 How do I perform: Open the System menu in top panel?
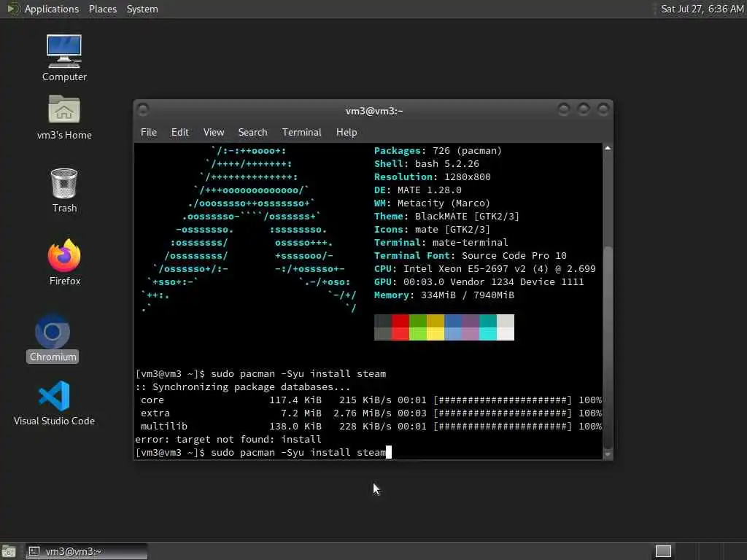coord(142,9)
